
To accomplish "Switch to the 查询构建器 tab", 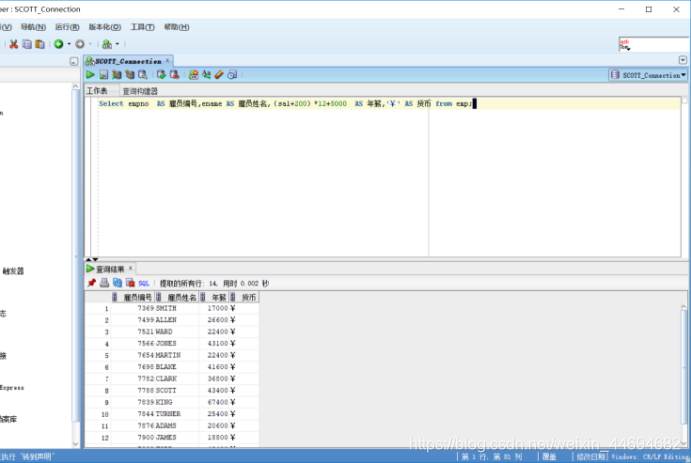I will 140,91.
